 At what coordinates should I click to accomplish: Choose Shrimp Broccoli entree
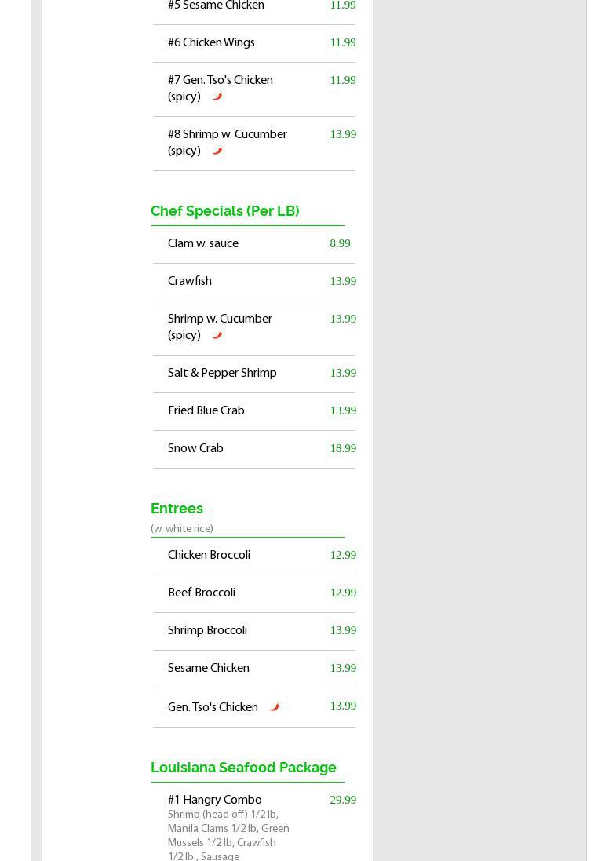[254, 632]
